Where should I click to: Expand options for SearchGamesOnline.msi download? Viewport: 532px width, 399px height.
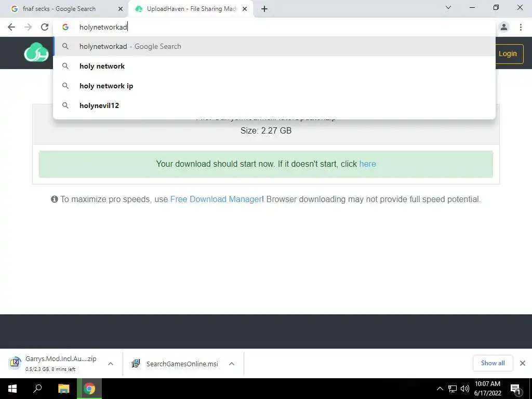[x=232, y=364]
